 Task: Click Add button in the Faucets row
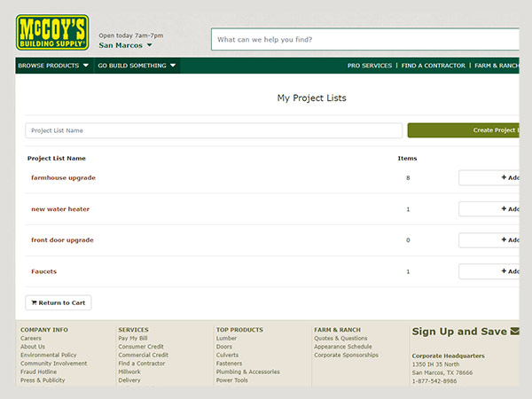(489, 271)
